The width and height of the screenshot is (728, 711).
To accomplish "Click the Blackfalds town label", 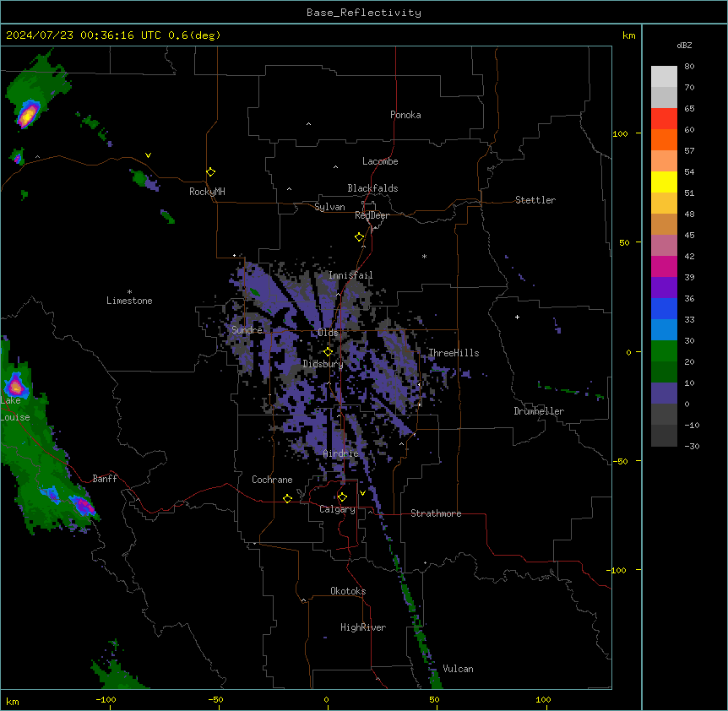I will click(x=372, y=188).
